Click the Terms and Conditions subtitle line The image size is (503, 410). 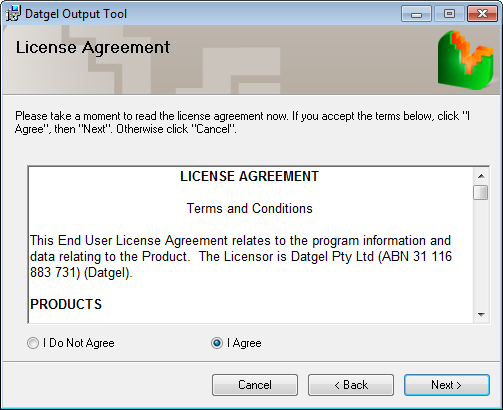[x=250, y=208]
